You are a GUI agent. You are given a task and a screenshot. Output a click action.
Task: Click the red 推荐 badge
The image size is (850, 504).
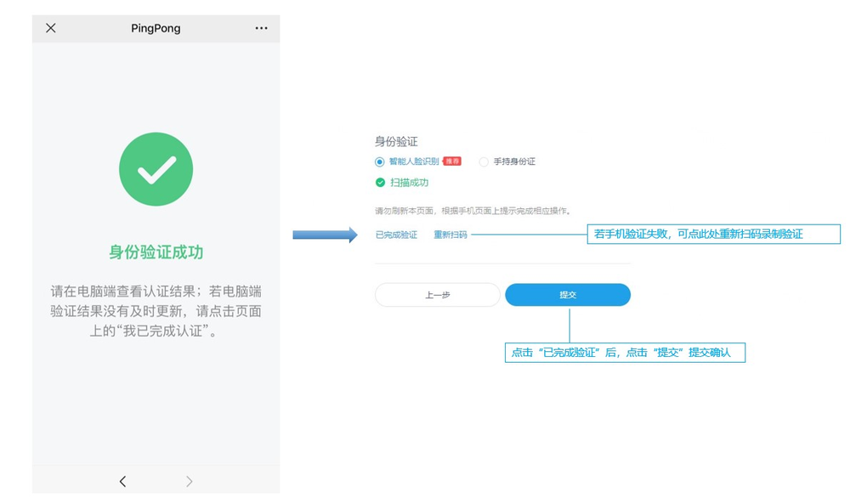[x=452, y=161]
